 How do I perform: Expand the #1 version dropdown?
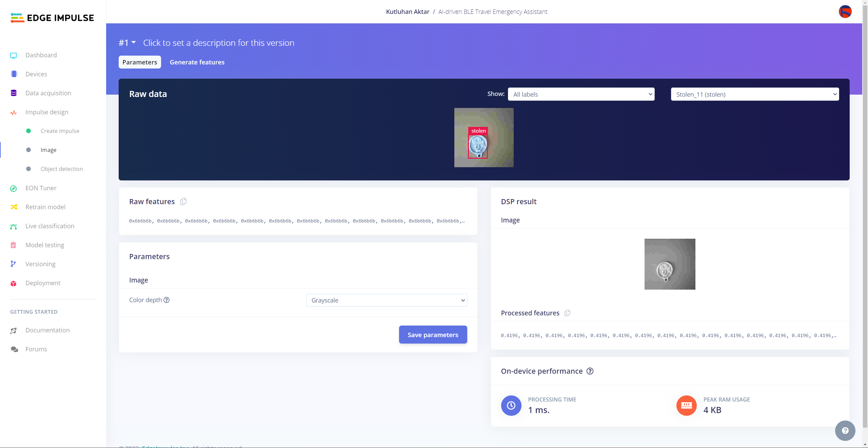pos(127,43)
